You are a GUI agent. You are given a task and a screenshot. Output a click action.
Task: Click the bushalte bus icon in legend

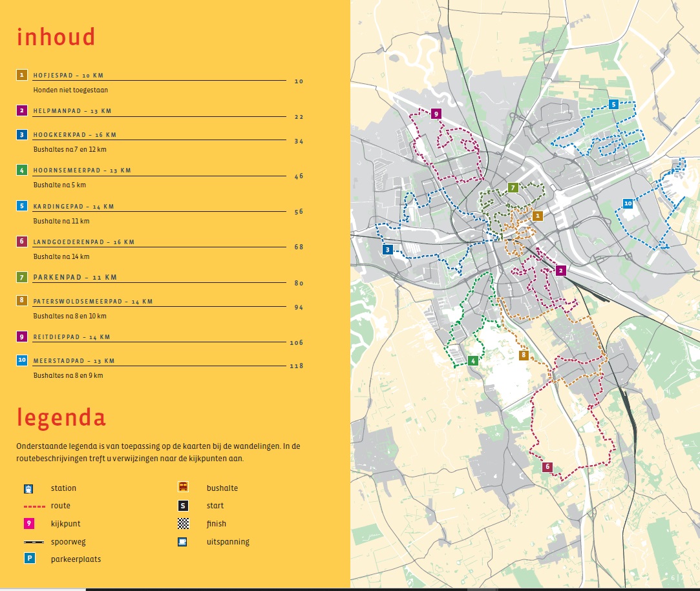tap(183, 488)
